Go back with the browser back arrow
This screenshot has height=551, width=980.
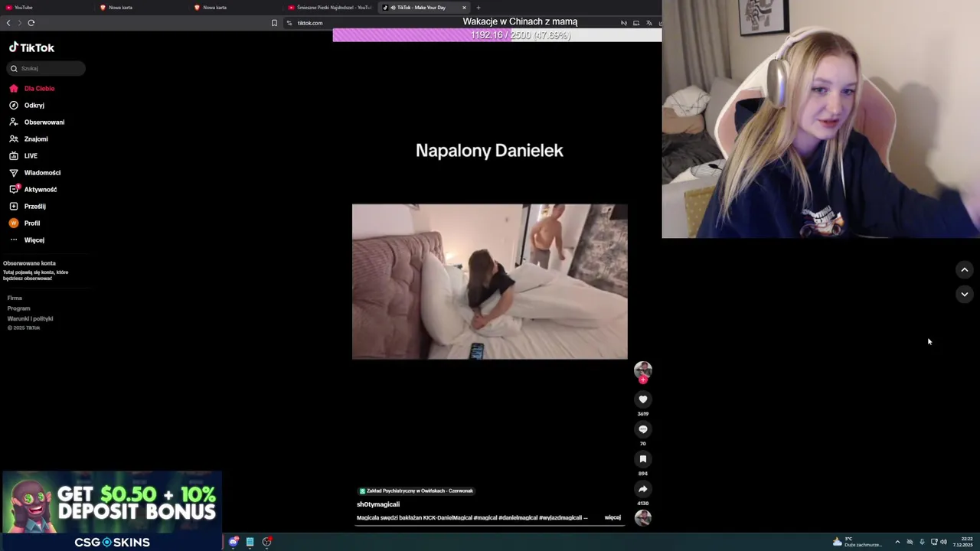point(8,23)
